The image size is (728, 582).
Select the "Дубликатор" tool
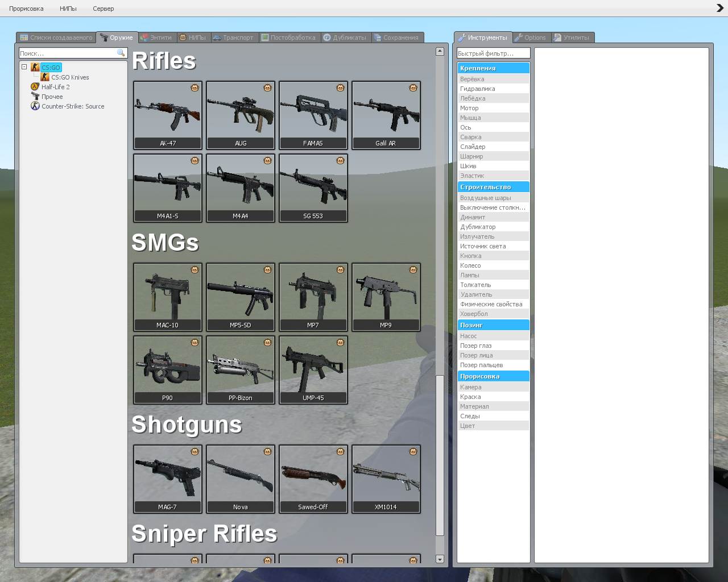click(x=494, y=227)
